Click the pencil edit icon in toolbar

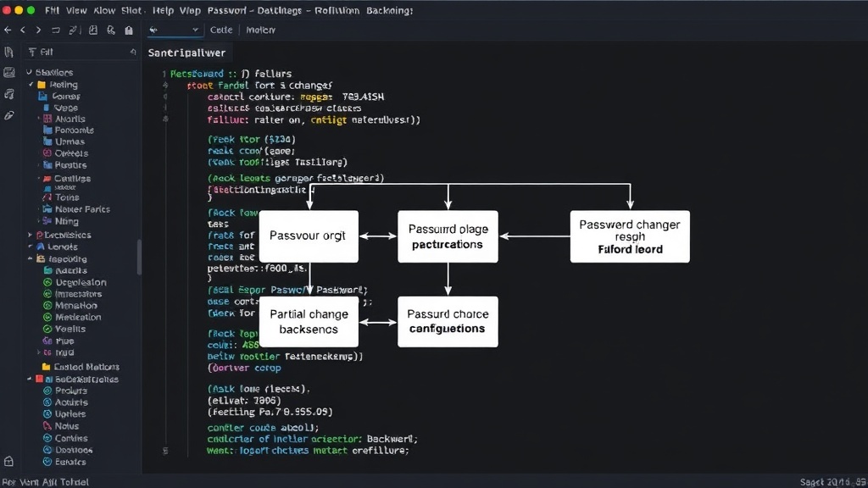coord(73,30)
